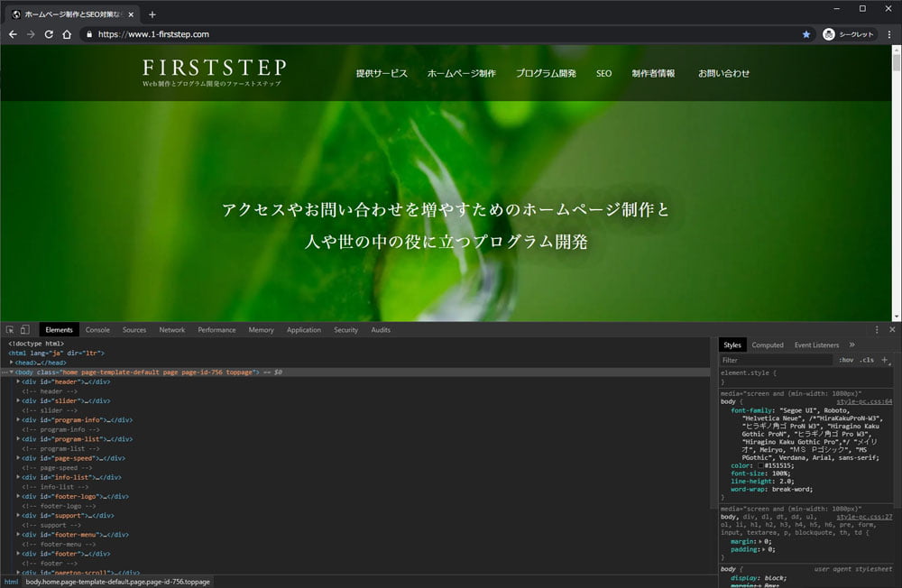Open the Event Listeners pane
Image resolution: width=902 pixels, height=588 pixels.
pyautogui.click(x=816, y=345)
